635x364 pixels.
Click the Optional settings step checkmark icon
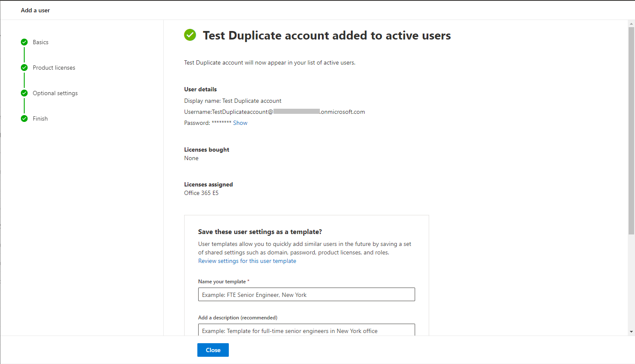pos(24,93)
